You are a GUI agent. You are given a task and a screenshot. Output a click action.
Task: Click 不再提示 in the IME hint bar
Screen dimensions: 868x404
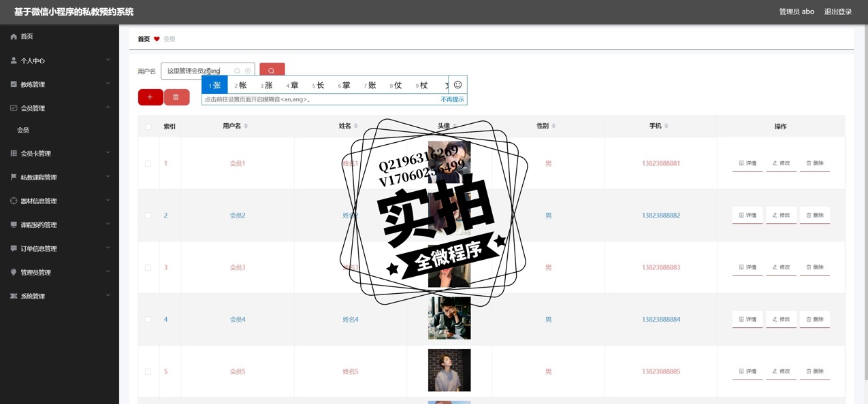pyautogui.click(x=452, y=99)
